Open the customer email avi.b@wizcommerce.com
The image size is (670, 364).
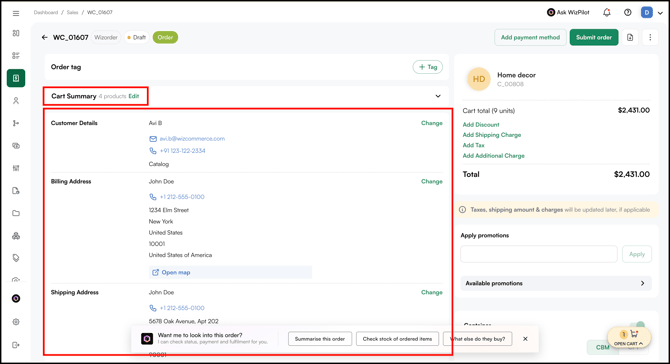pos(192,139)
